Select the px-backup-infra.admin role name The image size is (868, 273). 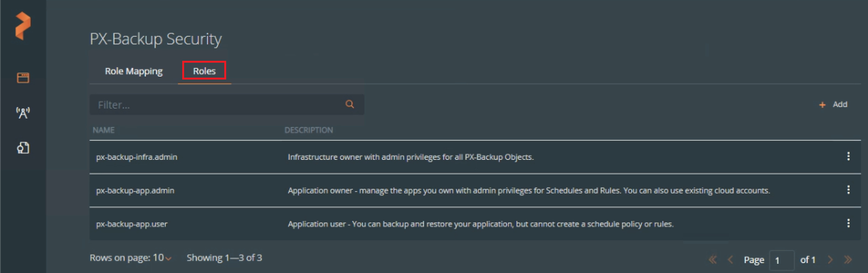click(137, 157)
